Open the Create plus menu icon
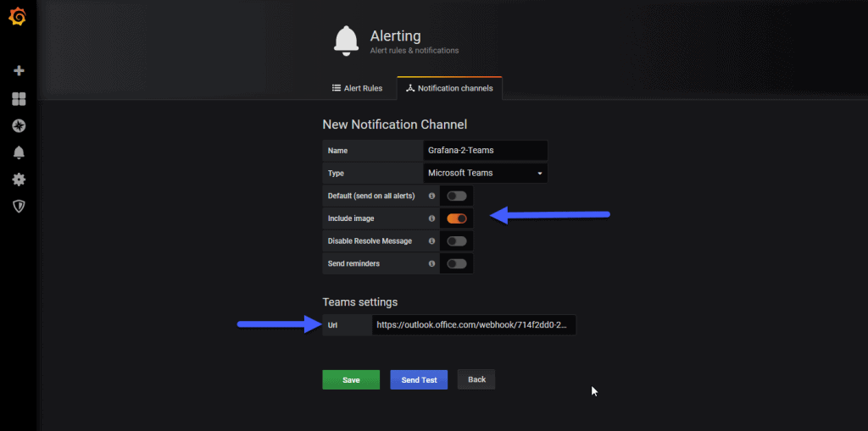868x431 pixels. [x=19, y=71]
